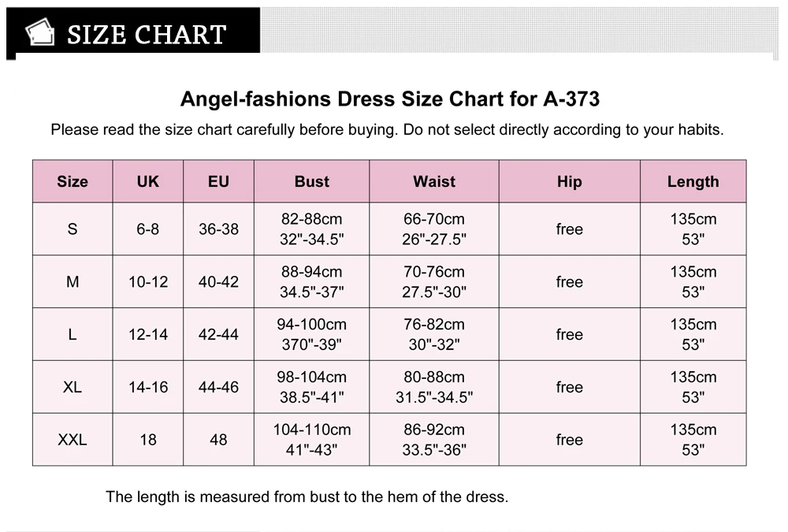Select the Size column header
788x532 pixels.
click(72, 181)
